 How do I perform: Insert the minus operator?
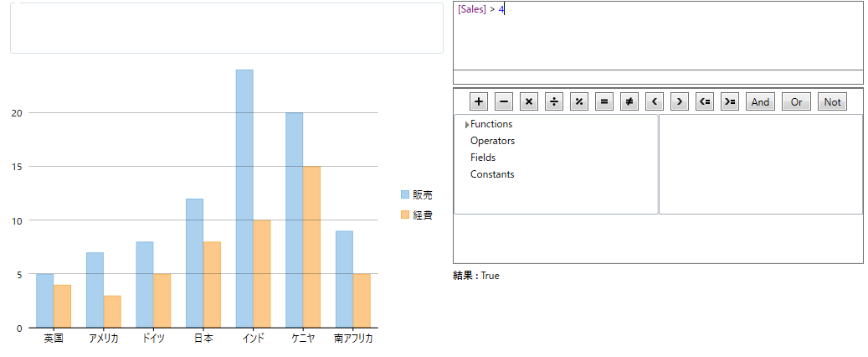pyautogui.click(x=504, y=102)
